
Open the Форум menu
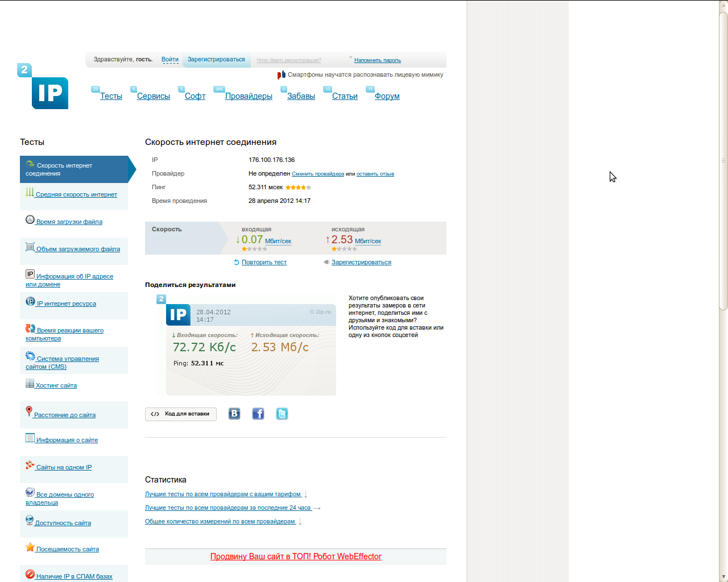coord(387,96)
